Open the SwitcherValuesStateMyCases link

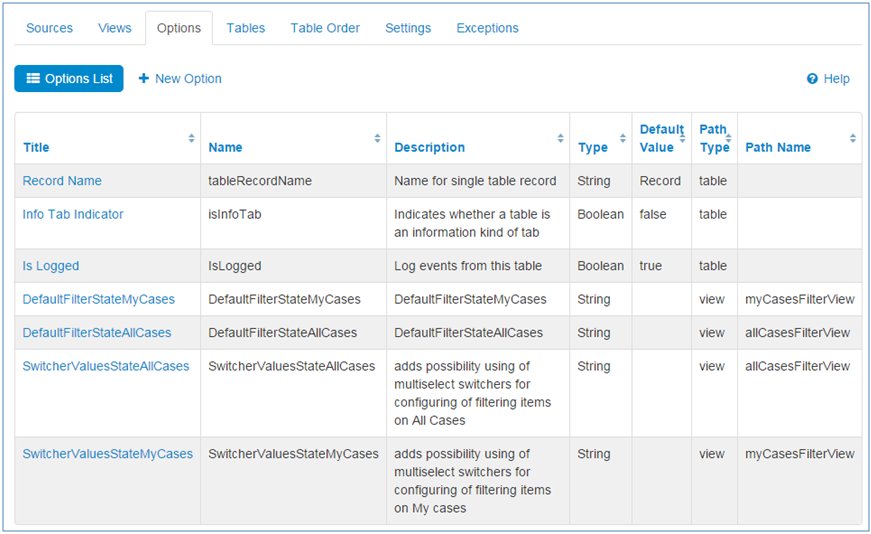[x=108, y=454]
